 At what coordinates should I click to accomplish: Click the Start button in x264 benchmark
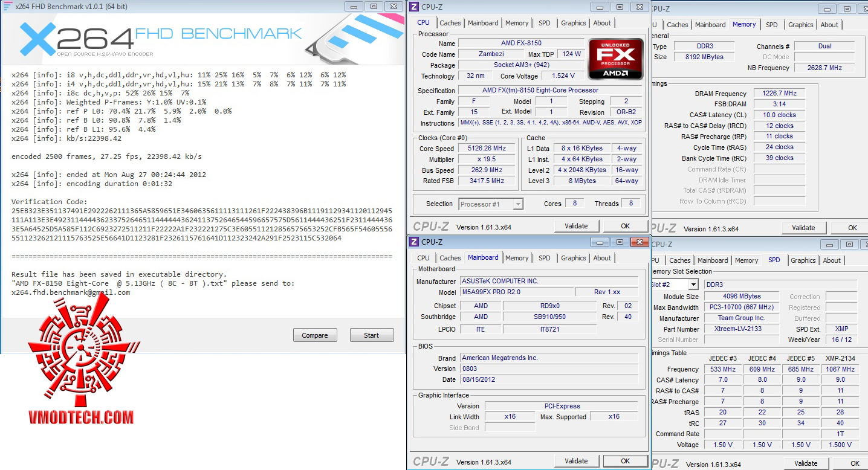pos(372,335)
